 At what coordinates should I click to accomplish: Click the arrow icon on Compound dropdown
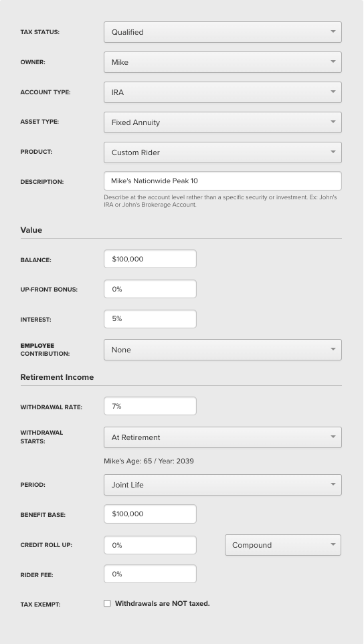click(333, 544)
